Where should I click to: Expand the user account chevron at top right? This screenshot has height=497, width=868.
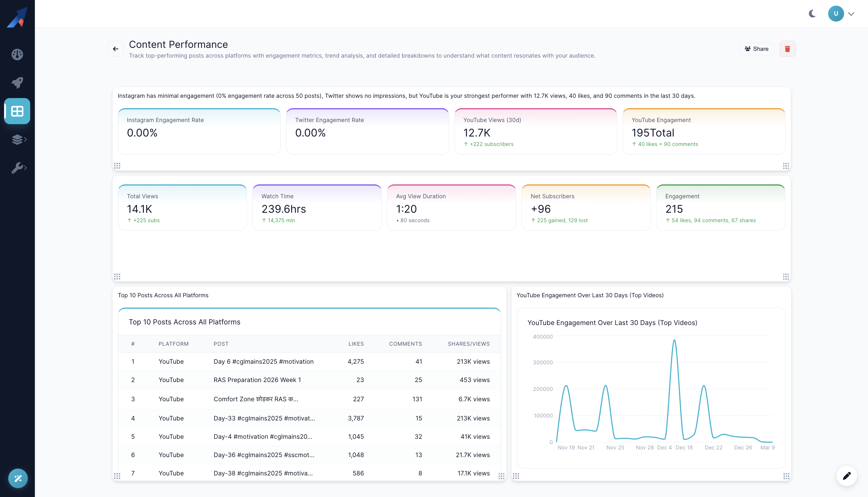[852, 14]
